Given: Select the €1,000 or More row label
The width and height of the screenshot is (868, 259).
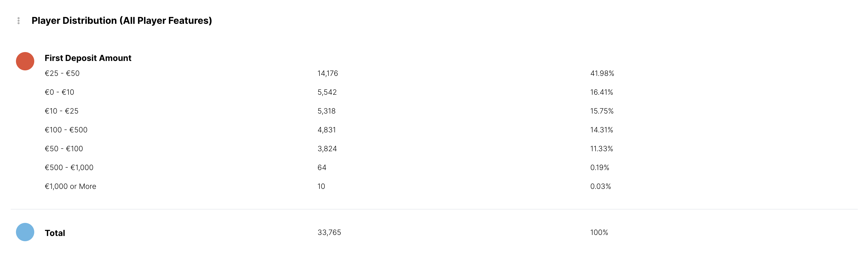Looking at the screenshot, I should (70, 187).
